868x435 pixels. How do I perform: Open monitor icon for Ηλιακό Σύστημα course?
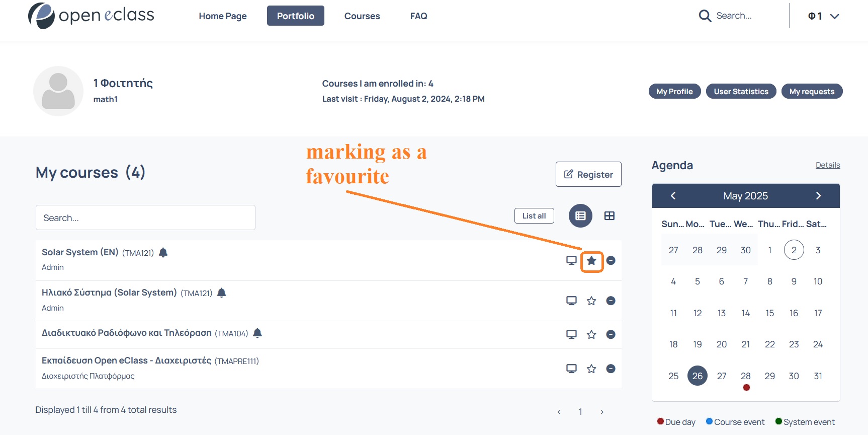(571, 301)
